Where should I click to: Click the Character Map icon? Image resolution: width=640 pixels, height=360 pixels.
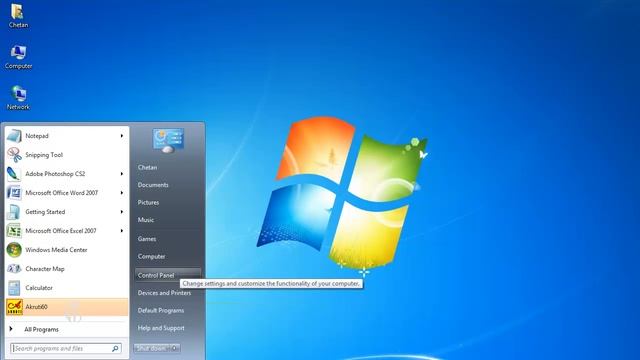14,269
